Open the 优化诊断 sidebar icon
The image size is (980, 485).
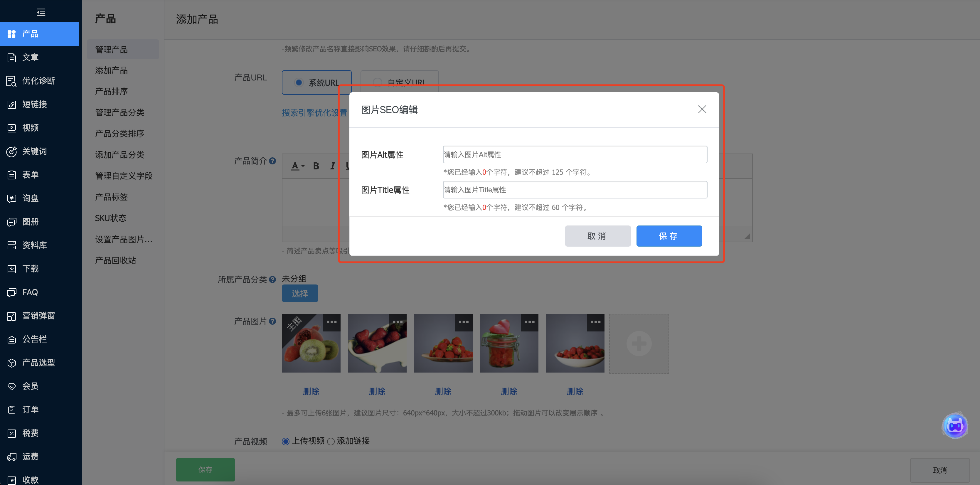(11, 81)
